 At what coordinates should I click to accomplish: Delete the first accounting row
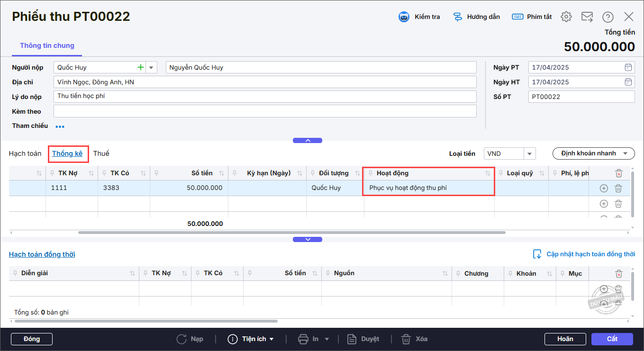coord(618,188)
